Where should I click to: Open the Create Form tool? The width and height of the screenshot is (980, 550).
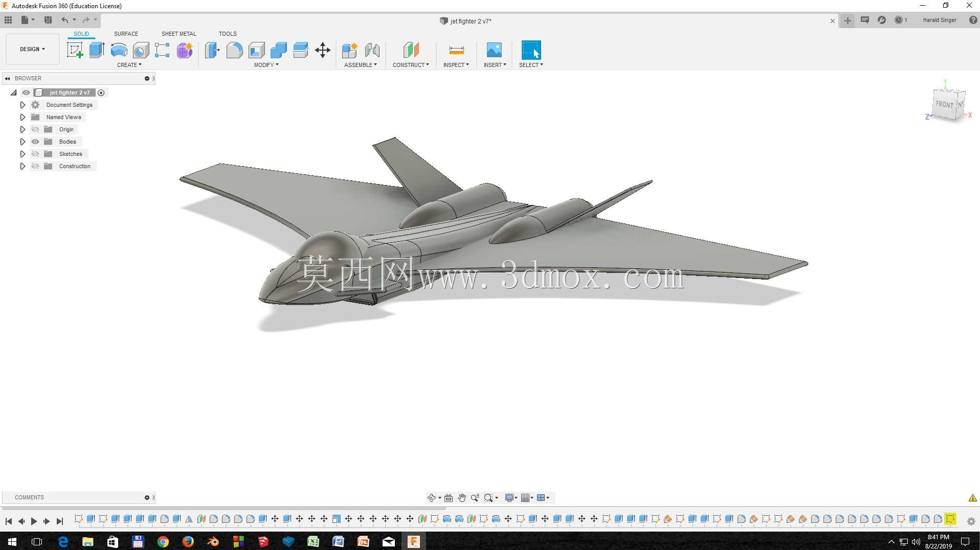(185, 50)
